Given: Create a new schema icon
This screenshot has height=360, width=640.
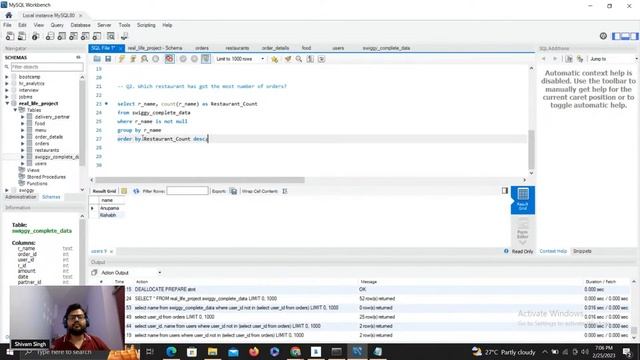Looking at the screenshot, I should 50,36.
